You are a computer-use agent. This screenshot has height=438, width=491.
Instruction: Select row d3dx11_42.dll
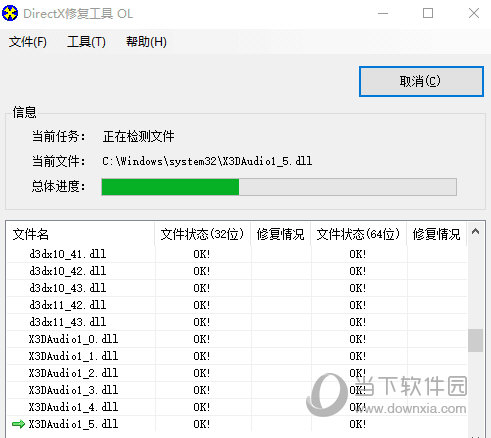pyautogui.click(x=237, y=305)
